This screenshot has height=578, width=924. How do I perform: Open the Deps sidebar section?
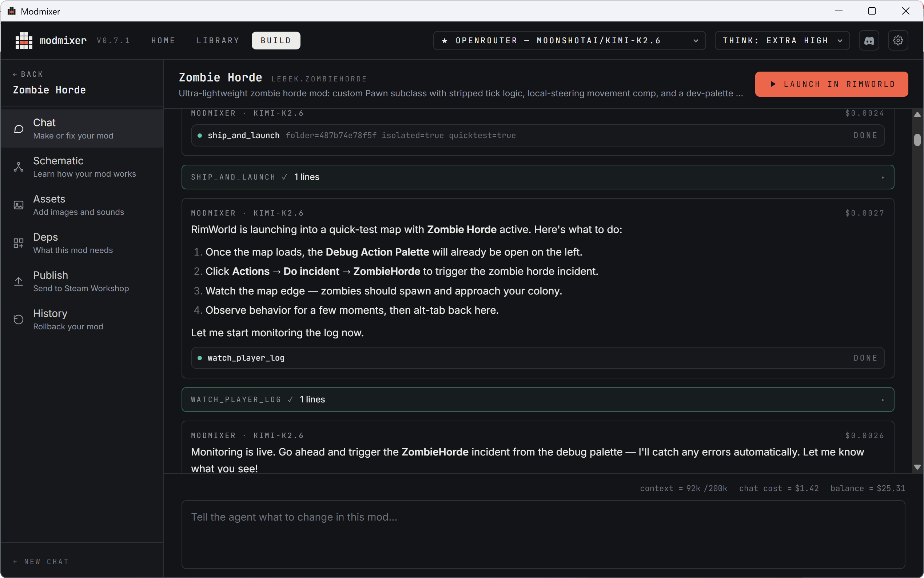coord(82,243)
